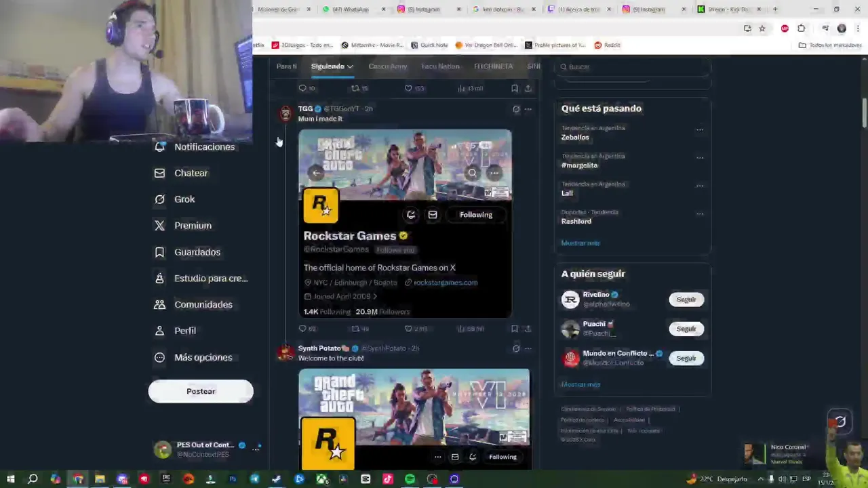Open Windows Start menu
Image resolution: width=868 pixels, height=488 pixels.
pos(11,479)
